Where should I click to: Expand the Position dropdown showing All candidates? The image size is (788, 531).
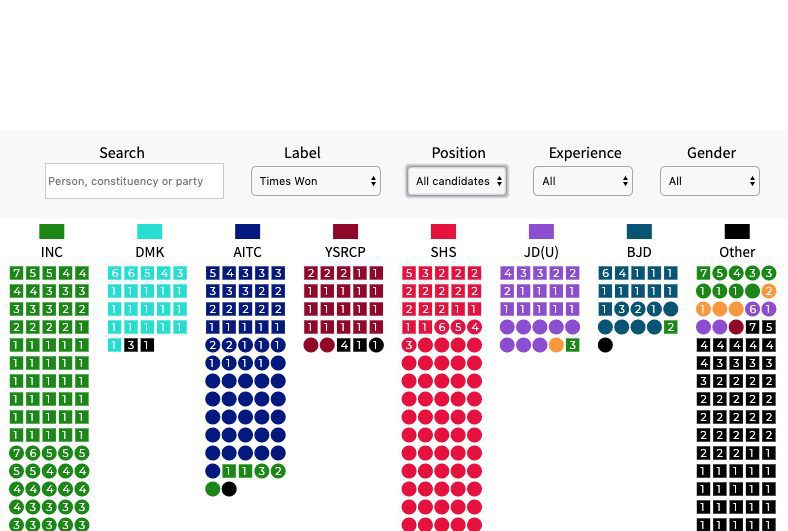(x=456, y=181)
